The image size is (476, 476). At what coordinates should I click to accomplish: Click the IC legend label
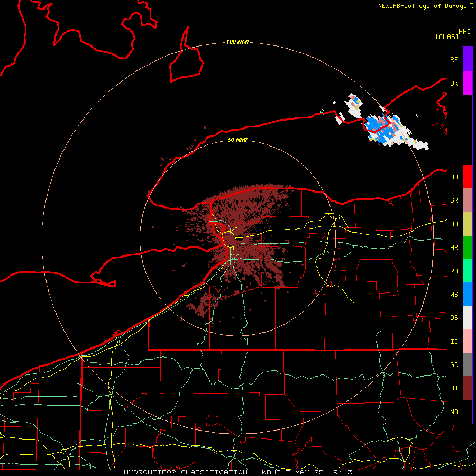(454, 342)
